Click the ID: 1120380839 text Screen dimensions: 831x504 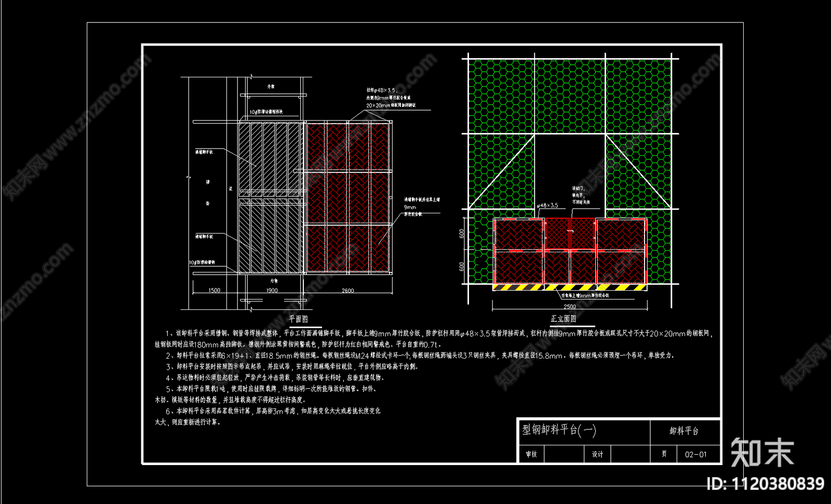765,484
